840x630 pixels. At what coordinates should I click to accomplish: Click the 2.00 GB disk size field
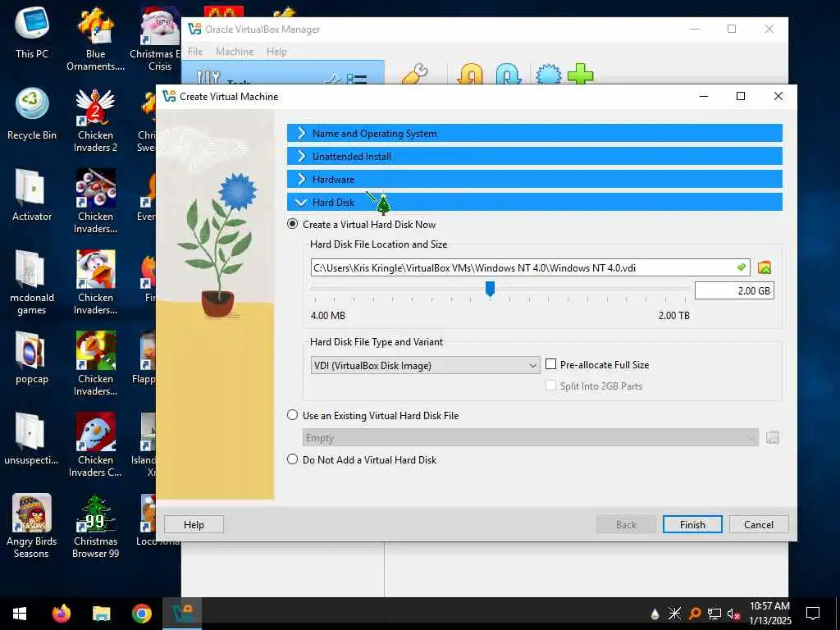click(x=734, y=290)
